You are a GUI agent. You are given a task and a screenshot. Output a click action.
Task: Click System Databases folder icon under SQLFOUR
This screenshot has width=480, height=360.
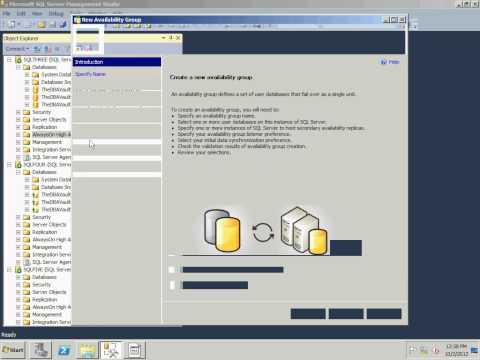(35, 180)
